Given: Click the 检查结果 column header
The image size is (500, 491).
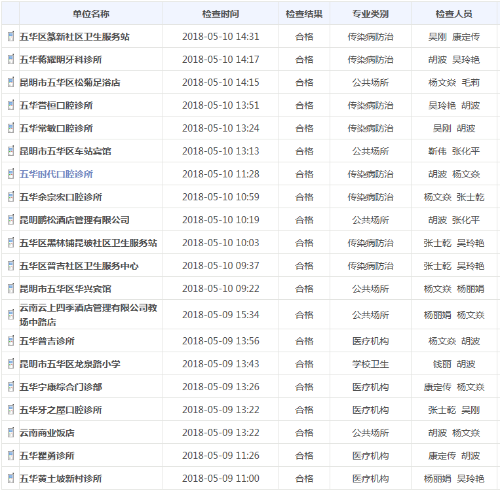Looking at the screenshot, I should [x=304, y=14].
